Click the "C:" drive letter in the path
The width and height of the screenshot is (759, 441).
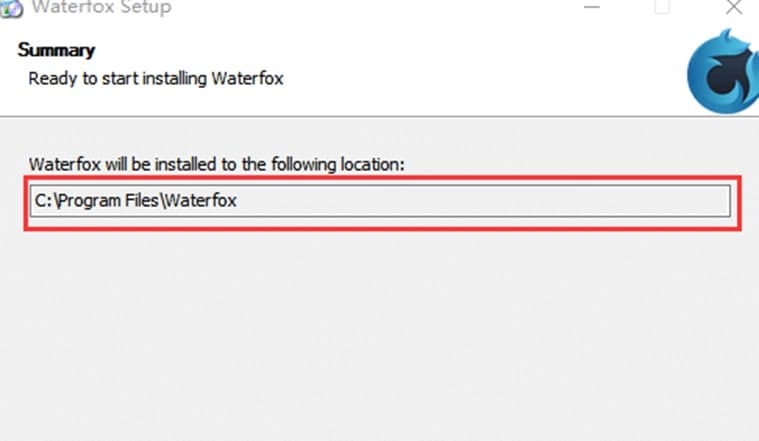click(x=44, y=201)
